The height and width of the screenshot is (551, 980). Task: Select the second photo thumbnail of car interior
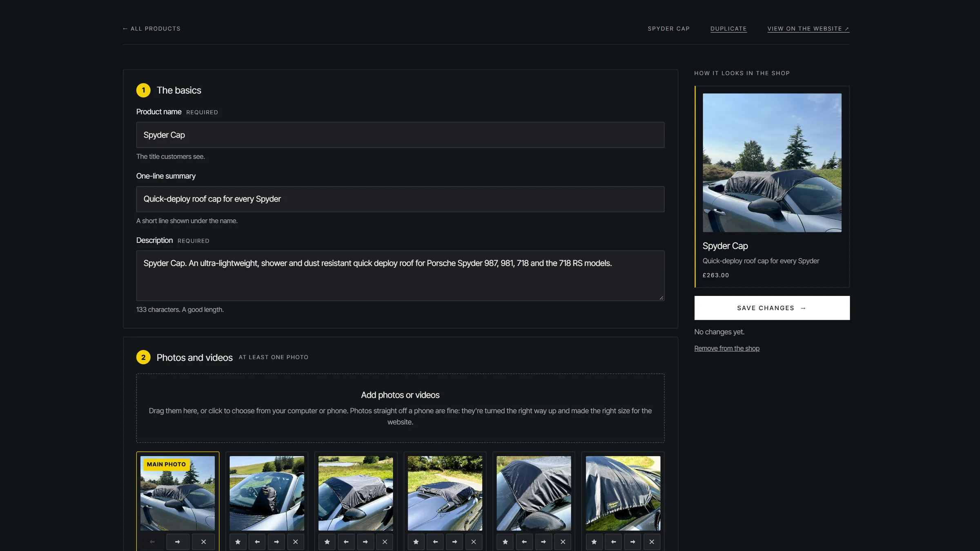[267, 493]
